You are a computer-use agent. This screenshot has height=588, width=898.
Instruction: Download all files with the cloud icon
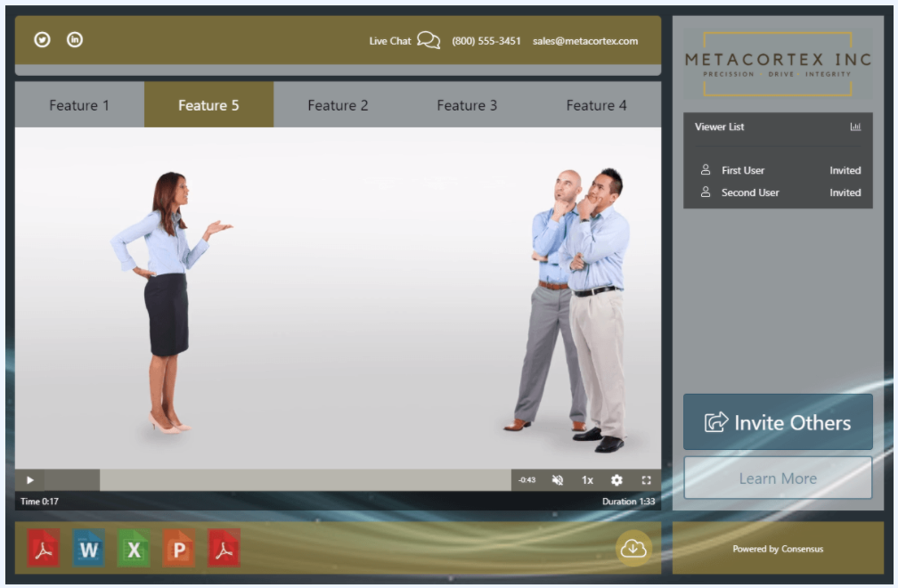click(x=633, y=548)
